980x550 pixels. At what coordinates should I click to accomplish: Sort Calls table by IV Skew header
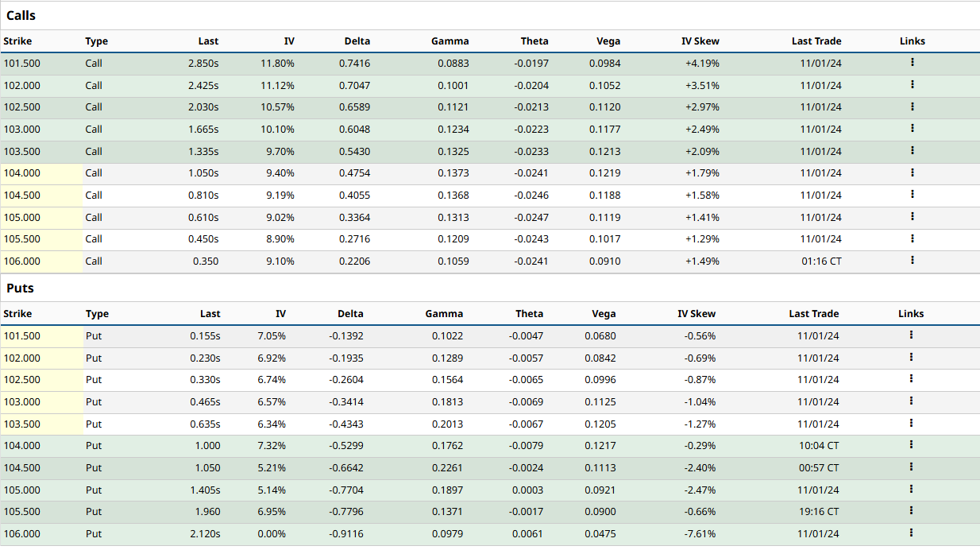coord(700,41)
